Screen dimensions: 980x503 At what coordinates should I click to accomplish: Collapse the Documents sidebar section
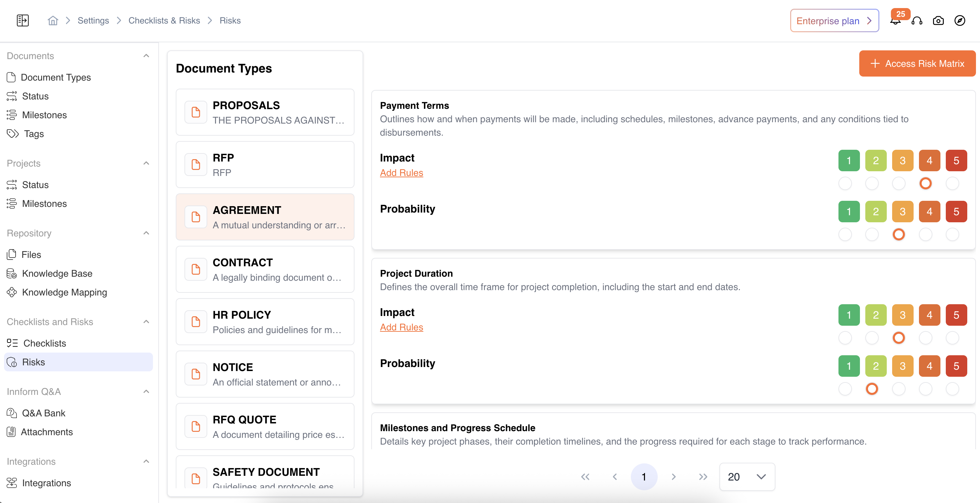(146, 56)
